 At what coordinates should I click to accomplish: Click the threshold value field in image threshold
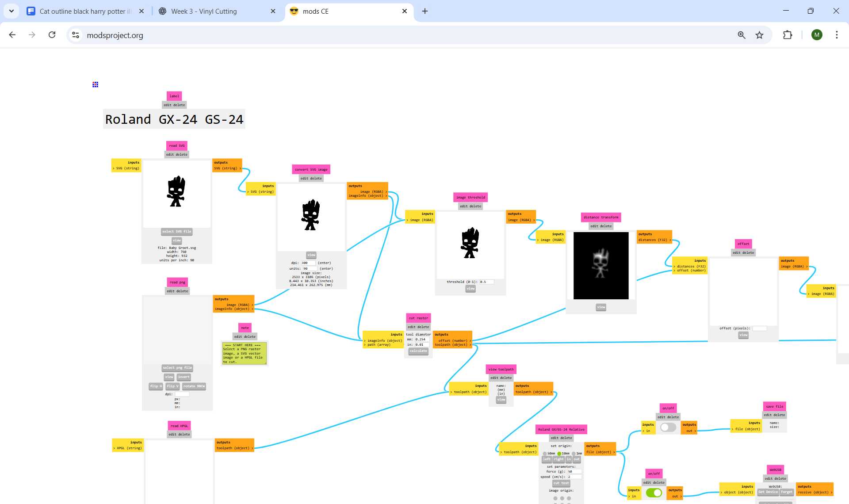[487, 282]
